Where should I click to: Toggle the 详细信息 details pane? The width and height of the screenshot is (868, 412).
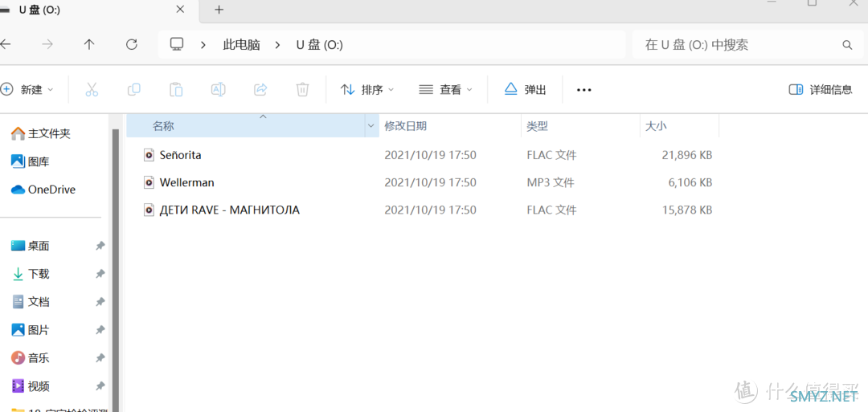click(821, 89)
